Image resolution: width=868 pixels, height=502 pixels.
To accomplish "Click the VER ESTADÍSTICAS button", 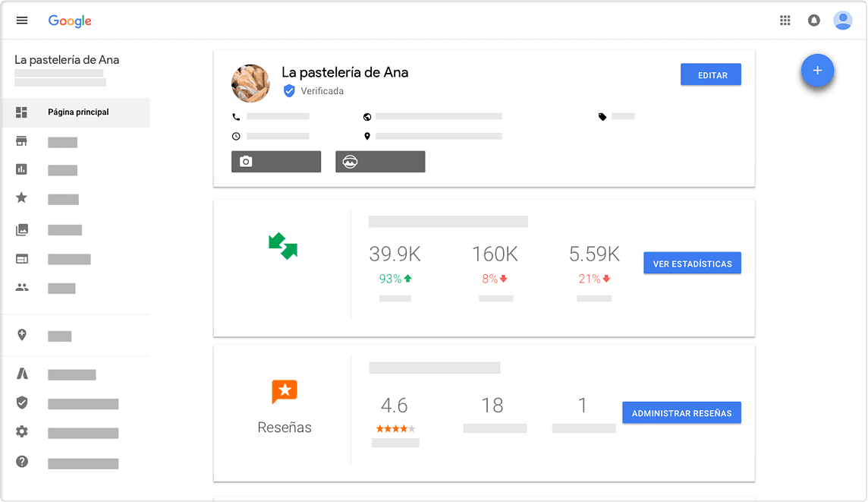I will click(692, 264).
